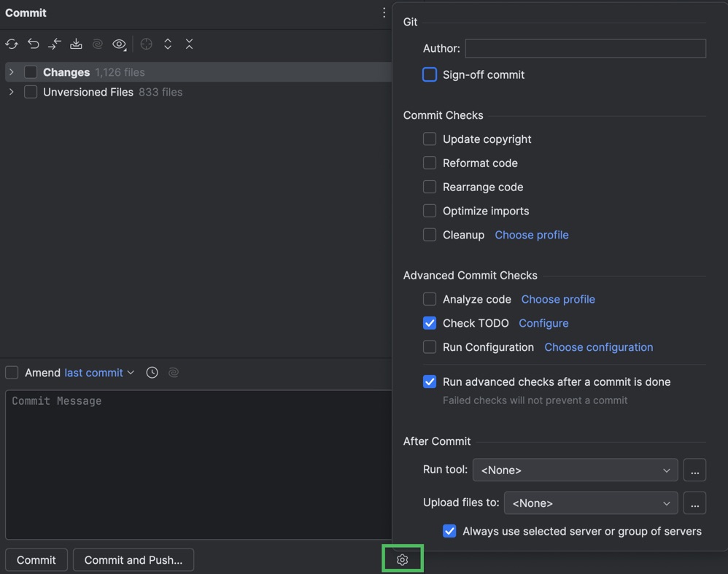Uncheck Always use selected server option

pyautogui.click(x=449, y=531)
